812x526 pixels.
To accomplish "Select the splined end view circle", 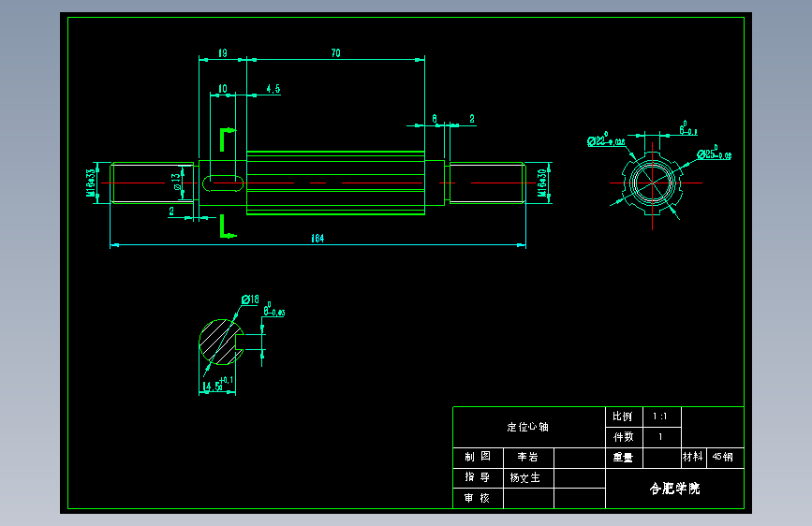I will [653, 183].
